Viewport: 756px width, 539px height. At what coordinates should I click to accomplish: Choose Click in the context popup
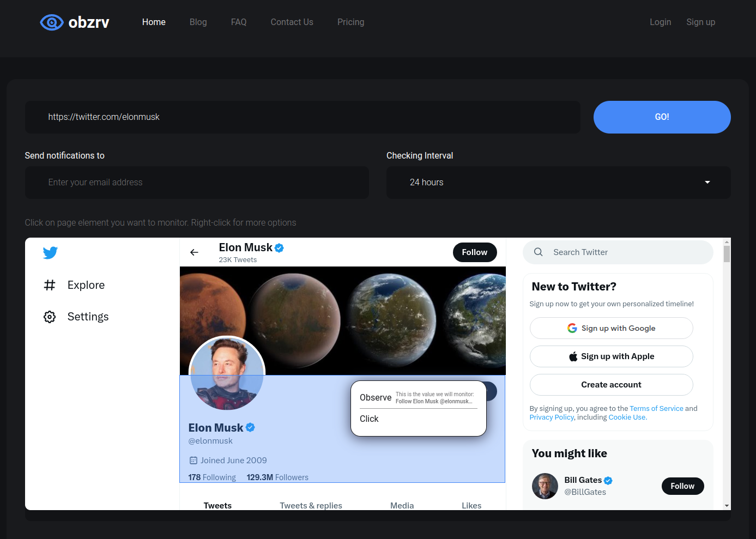(x=369, y=419)
